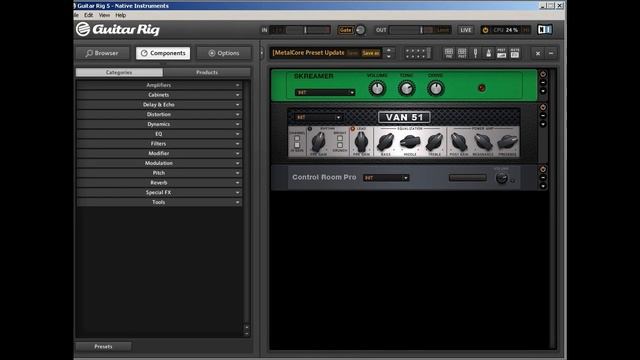Open the Edit menu
This screenshot has width=640, height=360.
click(x=89, y=15)
